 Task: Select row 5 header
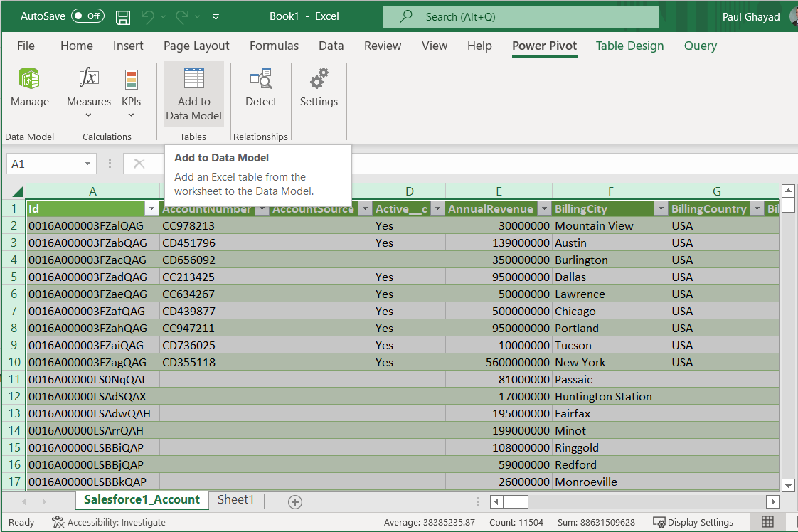[x=14, y=277]
